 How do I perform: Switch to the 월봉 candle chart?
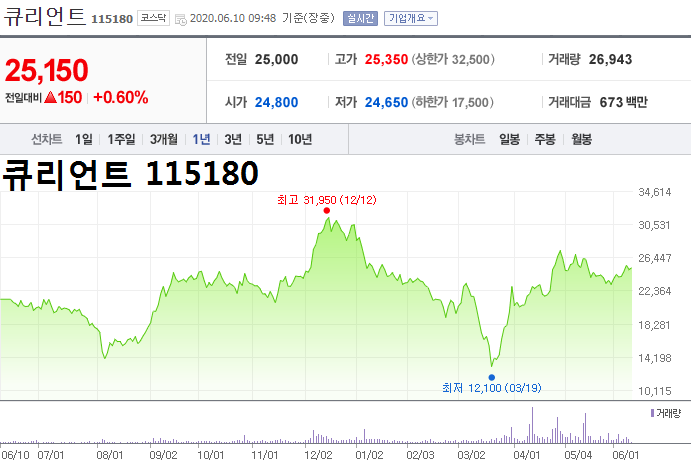point(582,140)
